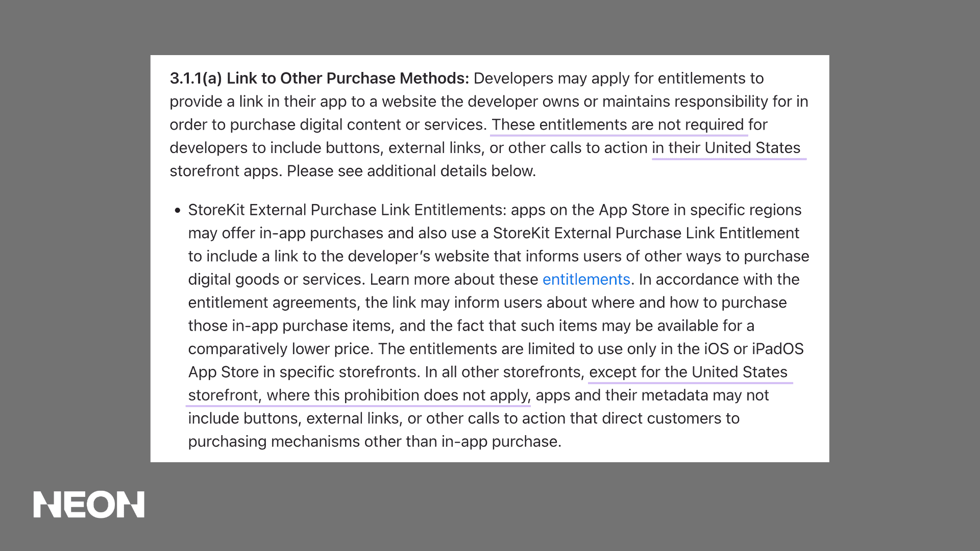Click the bullet point marker

coord(177,210)
